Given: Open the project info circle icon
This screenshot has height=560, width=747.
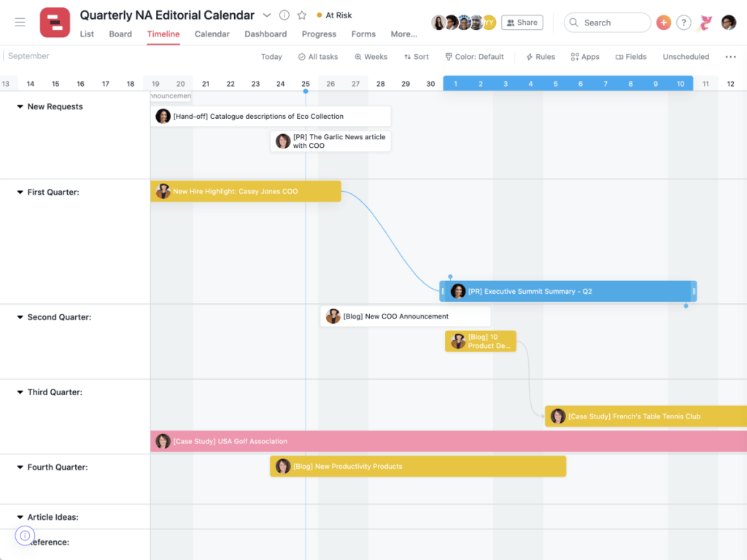Looking at the screenshot, I should click(284, 15).
